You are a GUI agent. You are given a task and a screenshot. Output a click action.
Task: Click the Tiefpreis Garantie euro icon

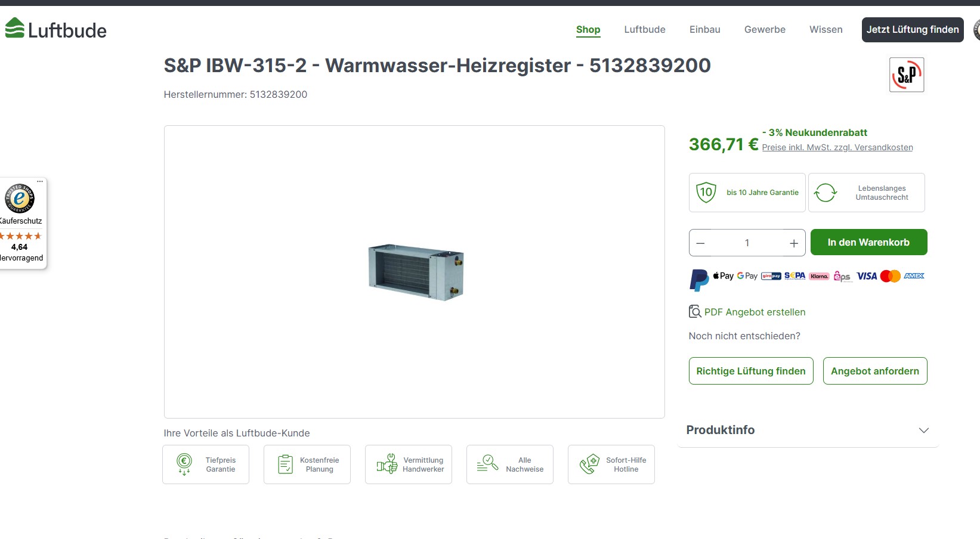pos(184,464)
